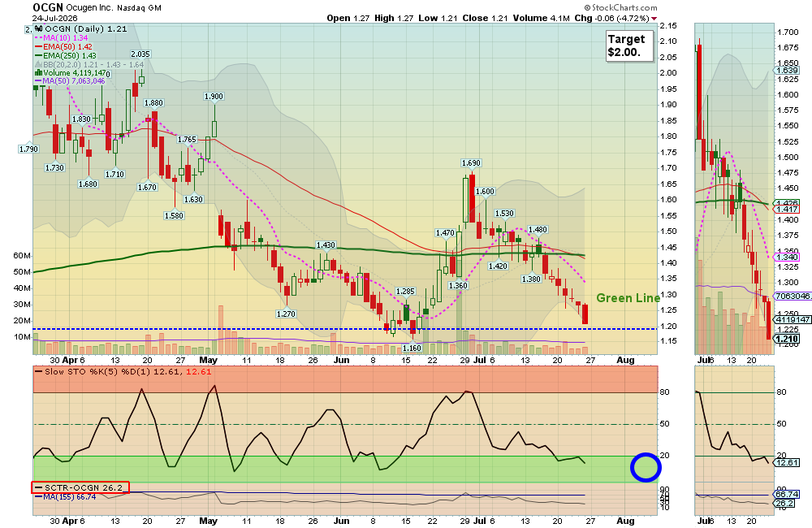812x528 pixels.
Task: Click the 1.480 price label
Action: [537, 230]
